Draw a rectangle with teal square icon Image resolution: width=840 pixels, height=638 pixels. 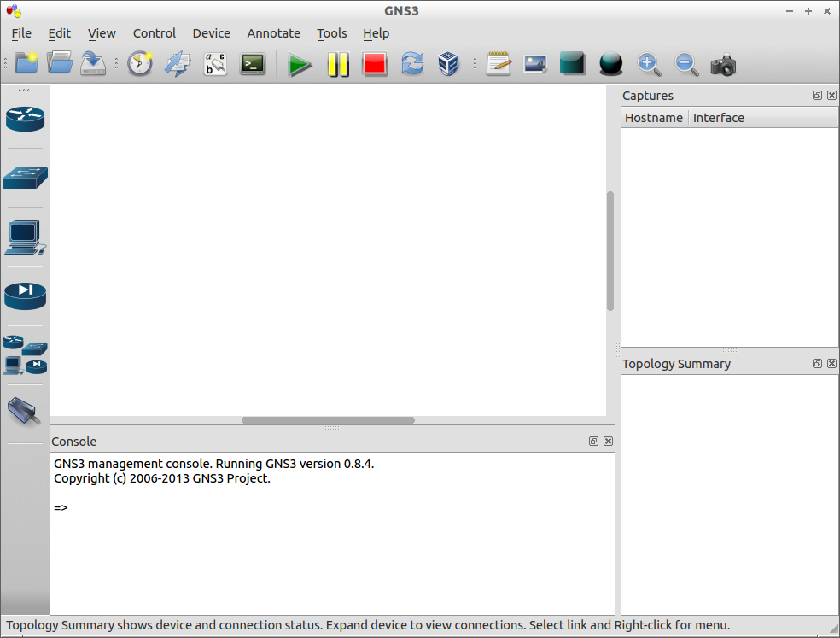(x=572, y=63)
